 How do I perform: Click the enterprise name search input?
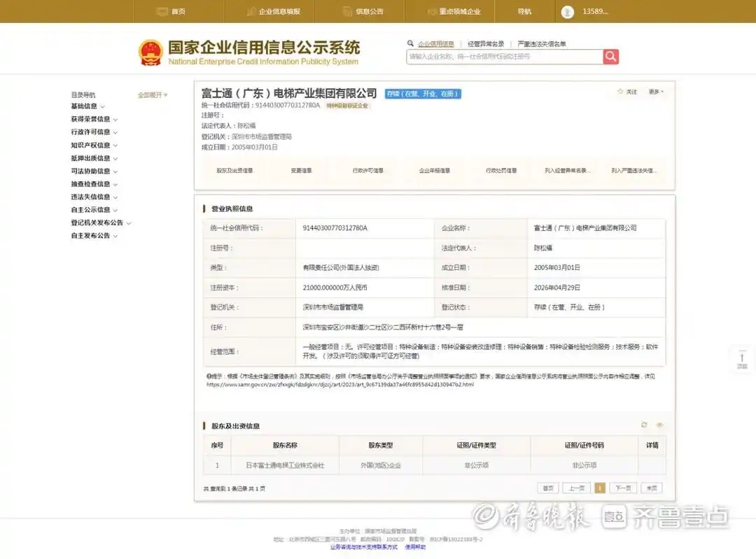click(x=504, y=57)
